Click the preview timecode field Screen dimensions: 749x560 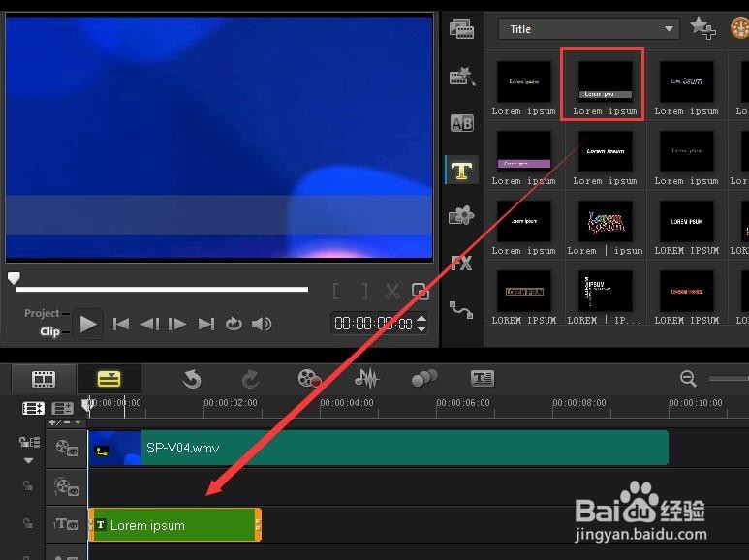point(373,324)
